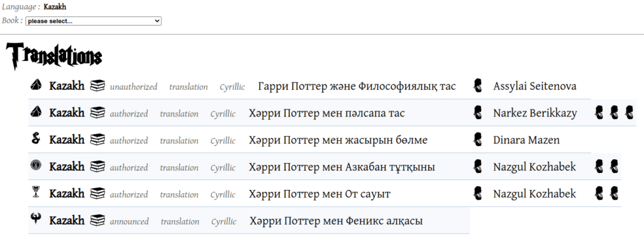Click the time-turner icon in the Азкабан тұтқыны row
The height and width of the screenshot is (241, 644).
coord(36,165)
